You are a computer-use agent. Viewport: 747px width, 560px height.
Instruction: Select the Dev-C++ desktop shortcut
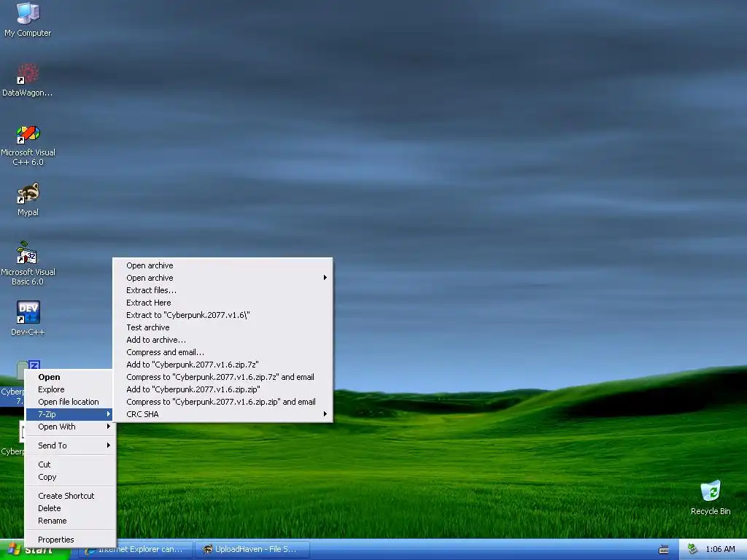[28, 318]
